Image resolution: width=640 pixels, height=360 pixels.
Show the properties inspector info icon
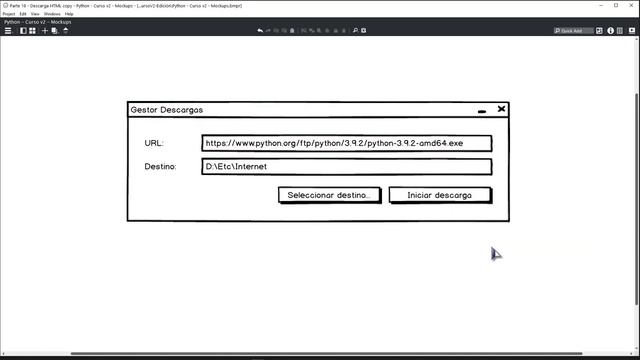click(611, 31)
